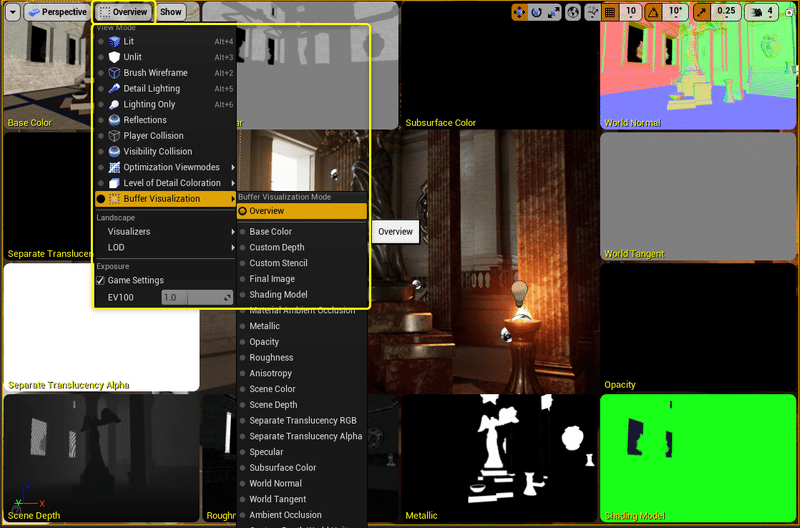This screenshot has width=800, height=528.
Task: Click the Lit view mode cube icon
Action: (114, 41)
